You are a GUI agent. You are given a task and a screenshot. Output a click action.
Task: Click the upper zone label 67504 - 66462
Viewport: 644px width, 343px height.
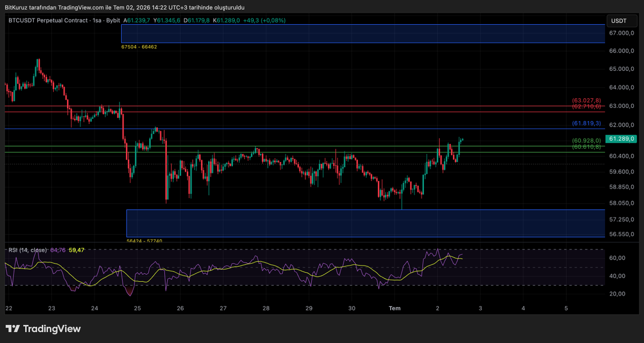pos(139,47)
